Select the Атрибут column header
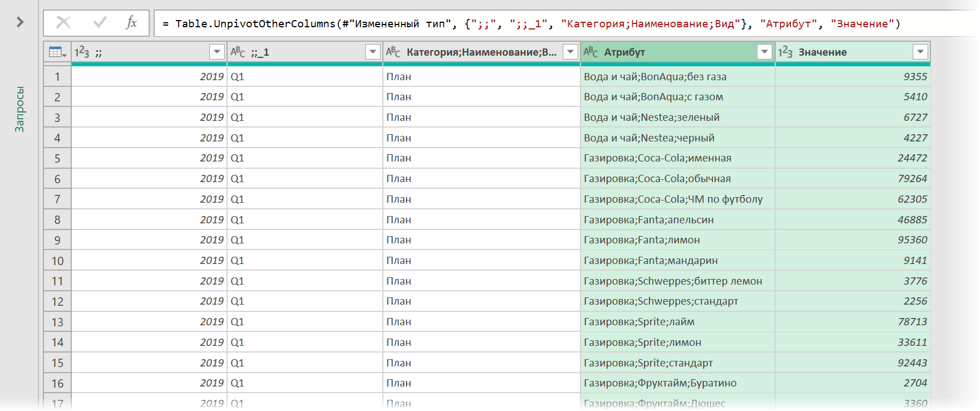This screenshot has height=411, width=980. [x=677, y=52]
